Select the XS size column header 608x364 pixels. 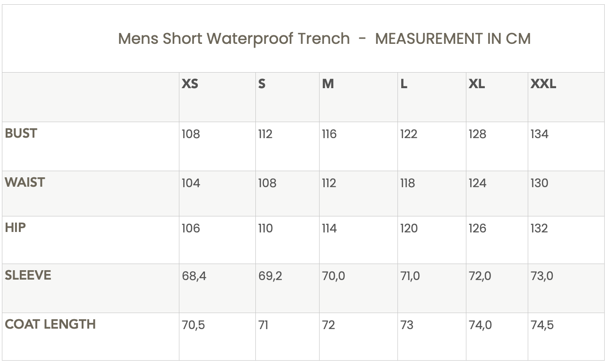point(190,84)
